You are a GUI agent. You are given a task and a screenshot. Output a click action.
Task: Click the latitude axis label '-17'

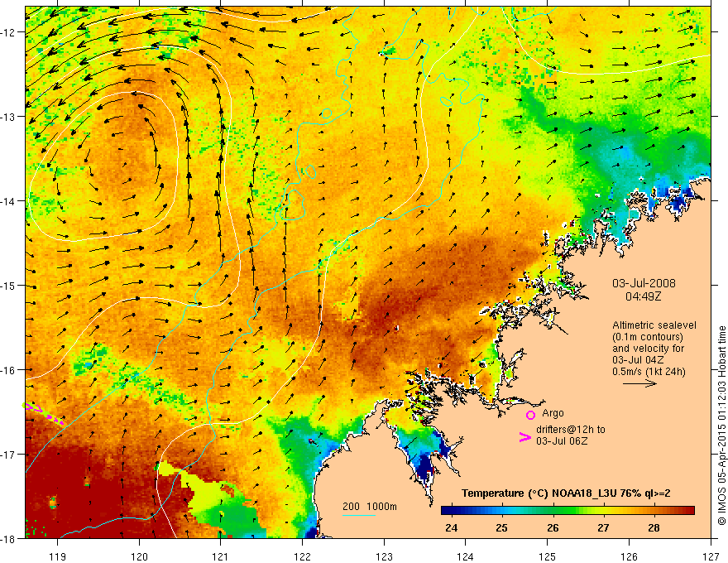[x=8, y=455]
